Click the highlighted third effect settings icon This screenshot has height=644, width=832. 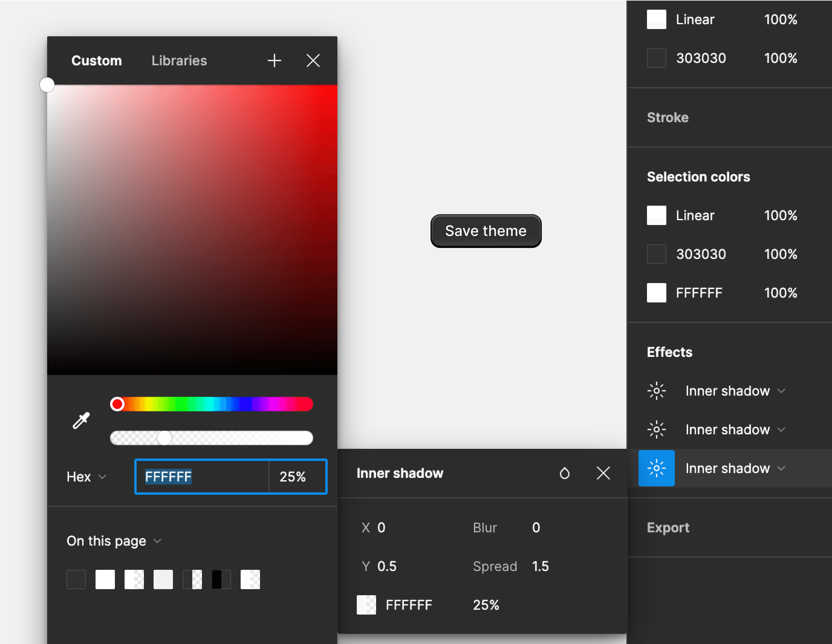tap(656, 468)
